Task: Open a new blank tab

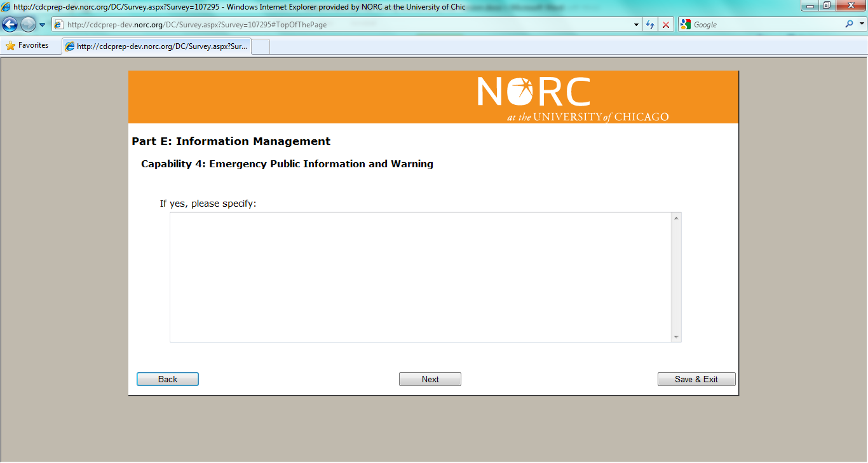Action: (x=261, y=46)
